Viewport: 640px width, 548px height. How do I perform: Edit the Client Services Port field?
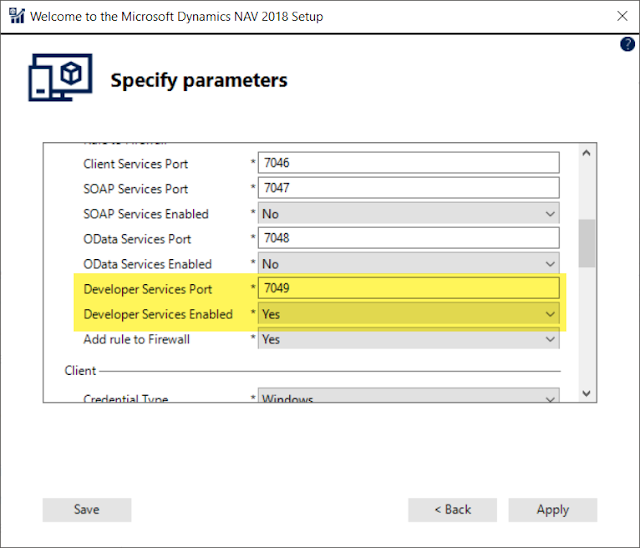[x=409, y=163]
